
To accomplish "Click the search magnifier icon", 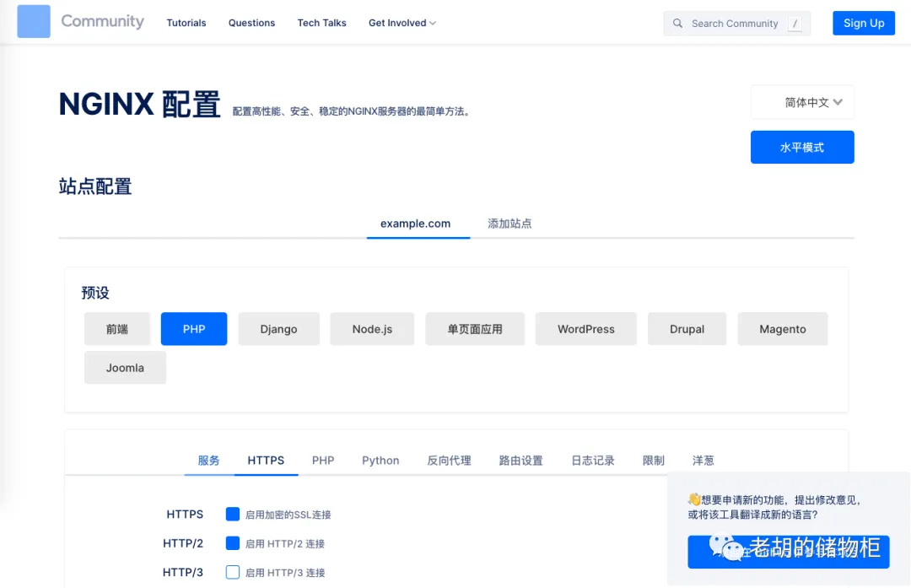I will coord(677,24).
